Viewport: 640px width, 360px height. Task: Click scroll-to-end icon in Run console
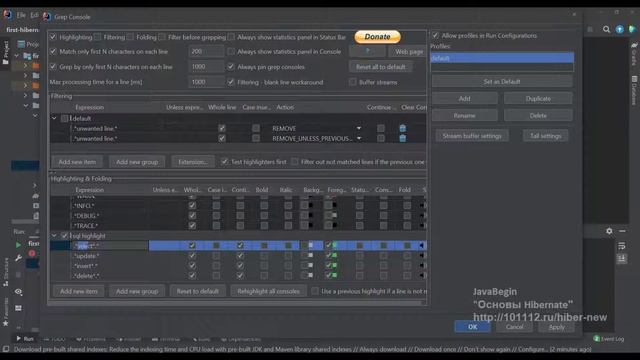click(622, 258)
